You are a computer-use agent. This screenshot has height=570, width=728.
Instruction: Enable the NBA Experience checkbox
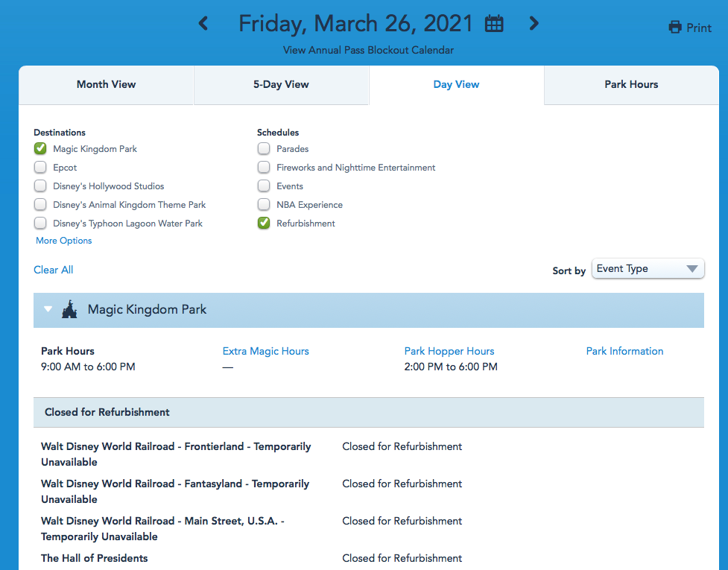point(264,204)
